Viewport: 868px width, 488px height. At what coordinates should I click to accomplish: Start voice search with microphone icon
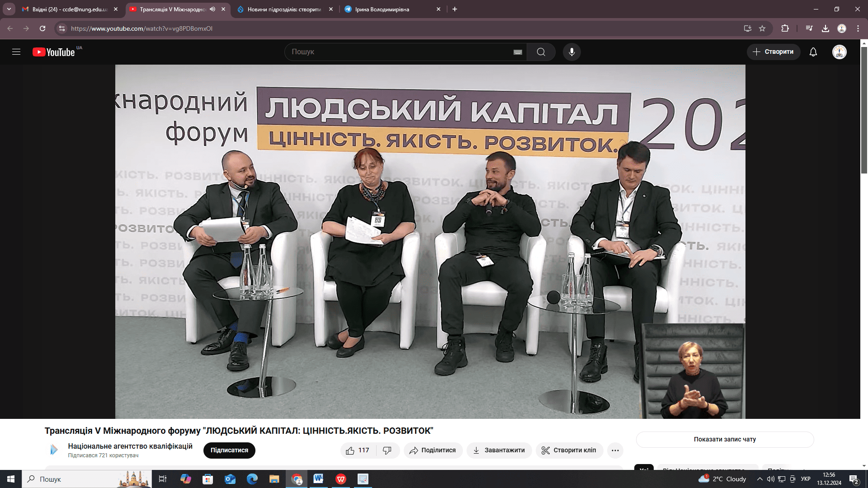[571, 52]
